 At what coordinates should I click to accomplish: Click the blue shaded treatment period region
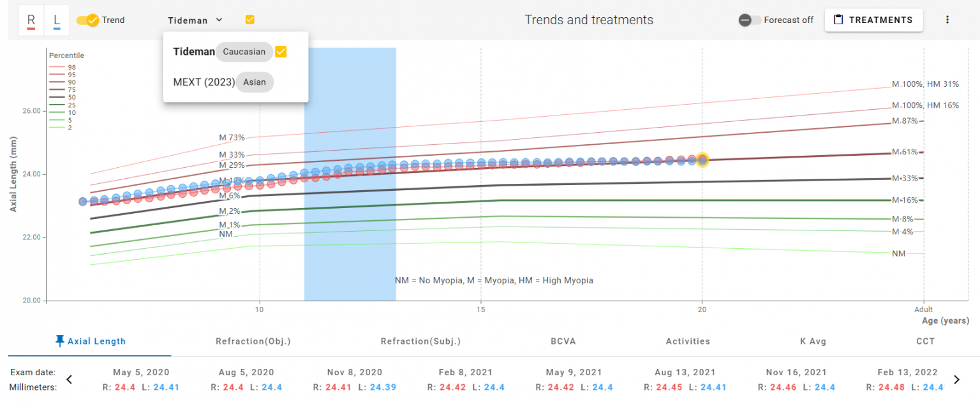pyautogui.click(x=350, y=243)
